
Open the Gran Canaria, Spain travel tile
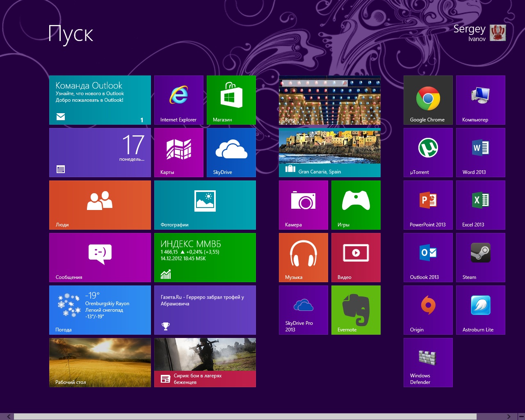click(x=330, y=153)
